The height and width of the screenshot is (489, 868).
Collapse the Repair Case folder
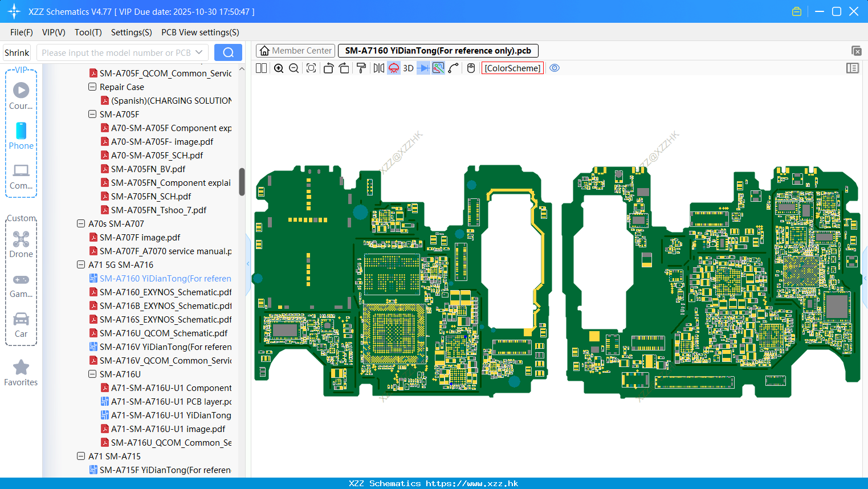[92, 87]
